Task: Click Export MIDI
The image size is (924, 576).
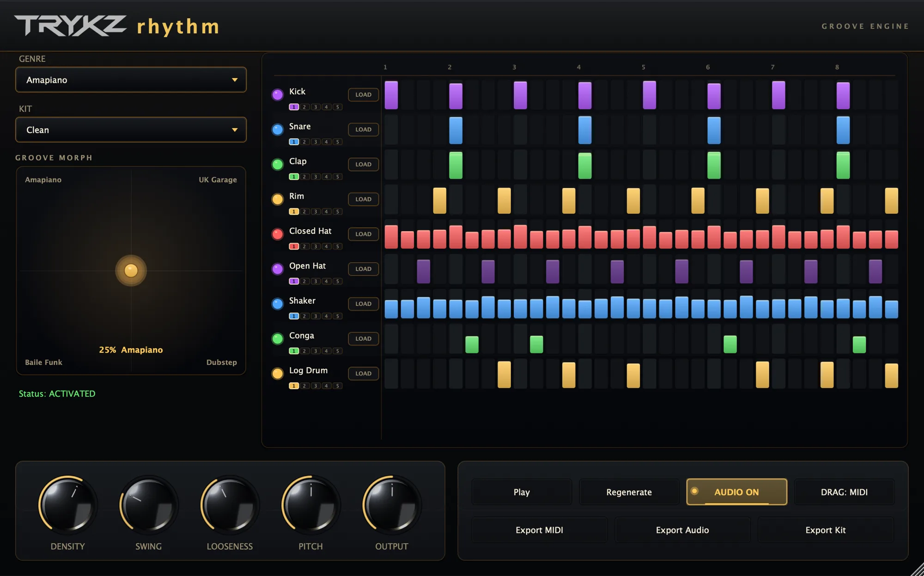Action: (539, 530)
